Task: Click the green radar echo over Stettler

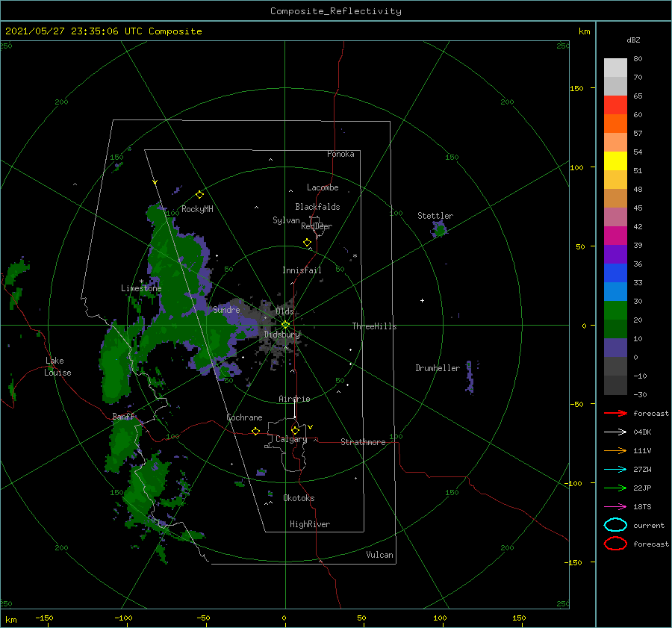Action: point(439,229)
